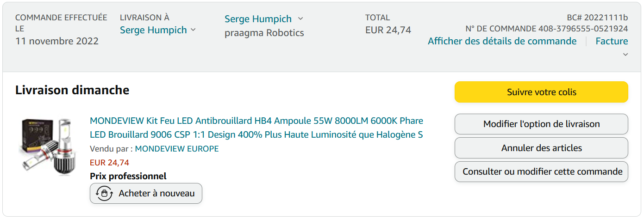Click the praagma Robotics company text

(264, 33)
